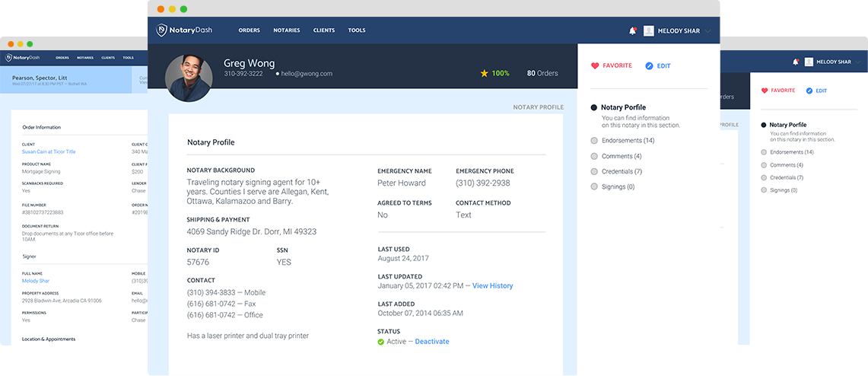Click Greg Wong's profile photo
The width and height of the screenshot is (868, 376).
189,78
